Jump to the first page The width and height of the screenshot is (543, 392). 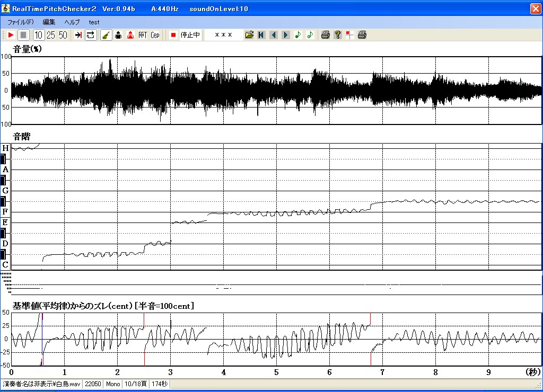pyautogui.click(x=261, y=35)
